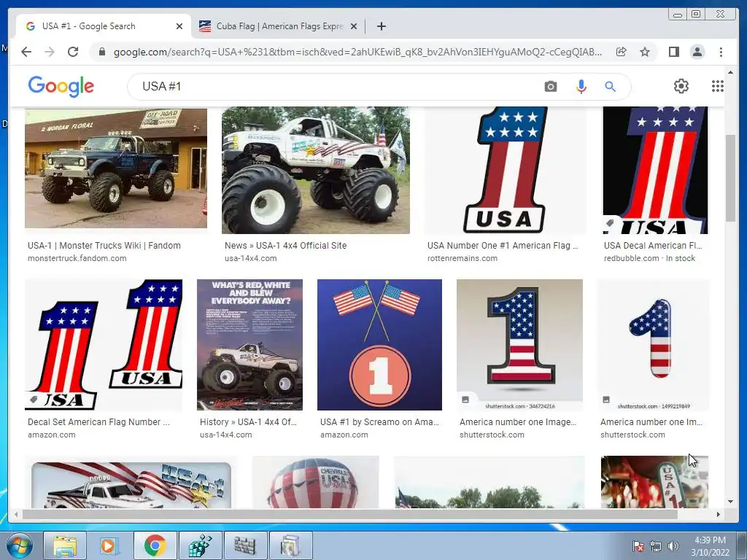Click the blue search magnifier button

click(611, 87)
